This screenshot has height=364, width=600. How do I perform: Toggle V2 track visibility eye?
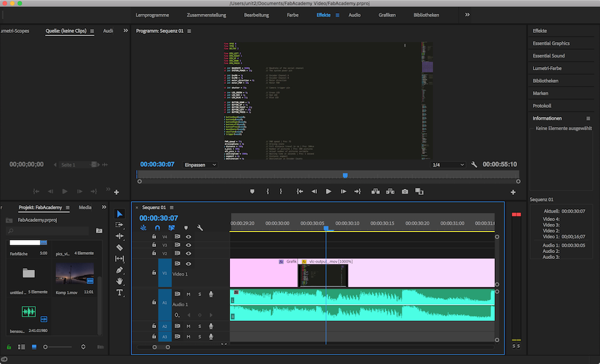pyautogui.click(x=188, y=253)
